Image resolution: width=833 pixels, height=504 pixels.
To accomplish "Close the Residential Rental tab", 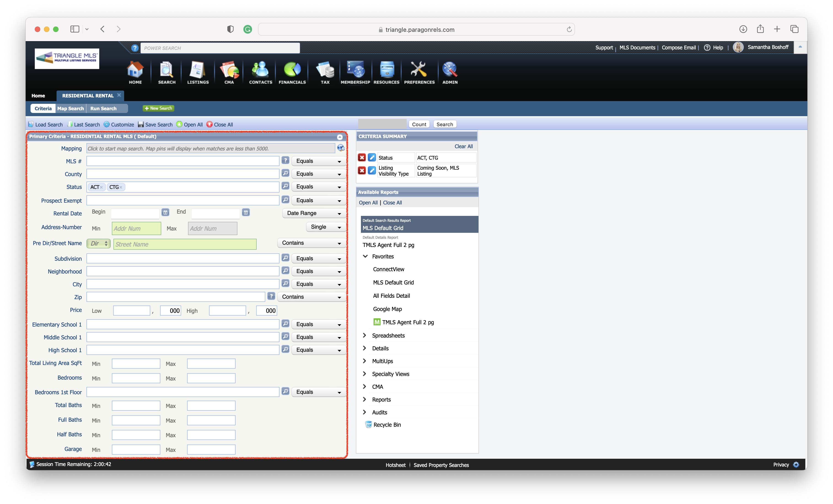I will coord(119,95).
